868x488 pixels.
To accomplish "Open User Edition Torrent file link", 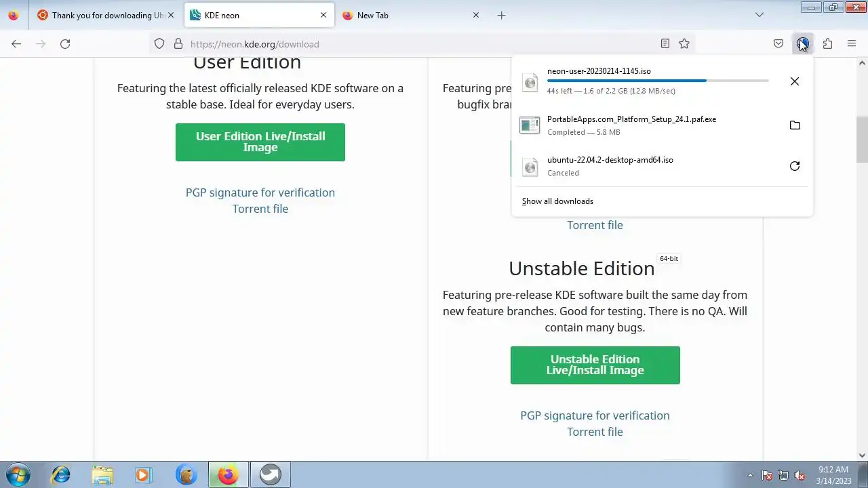I will 260,209.
